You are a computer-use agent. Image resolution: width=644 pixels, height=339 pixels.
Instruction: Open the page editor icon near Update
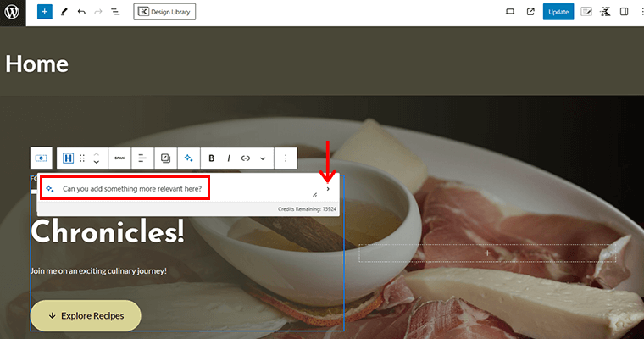586,12
